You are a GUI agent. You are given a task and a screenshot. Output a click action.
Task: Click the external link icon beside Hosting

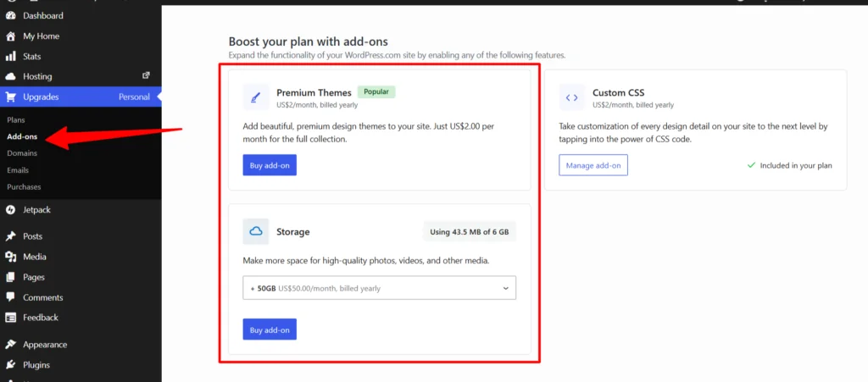click(x=146, y=75)
